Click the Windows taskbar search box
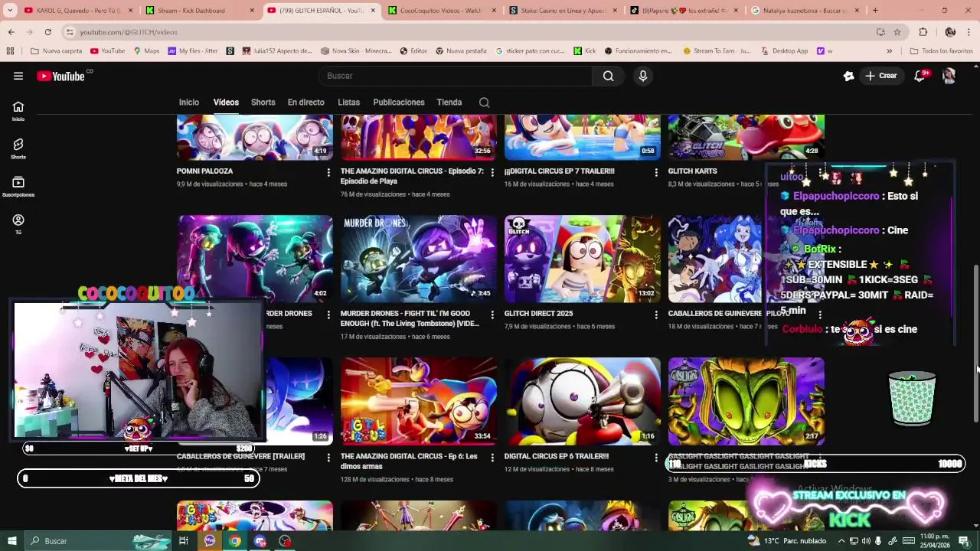980x551 pixels. (100, 541)
